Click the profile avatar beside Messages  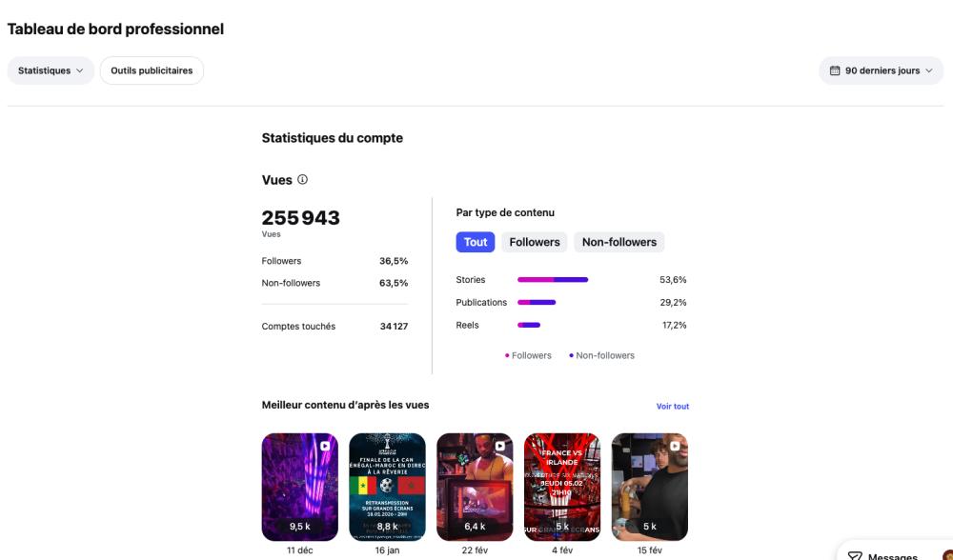point(947,556)
